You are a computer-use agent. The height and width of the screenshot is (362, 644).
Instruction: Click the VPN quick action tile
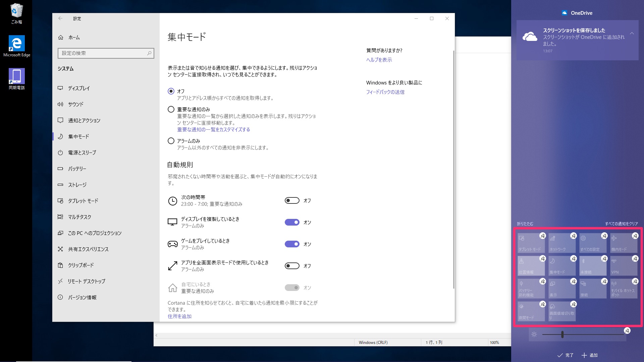coord(624,266)
